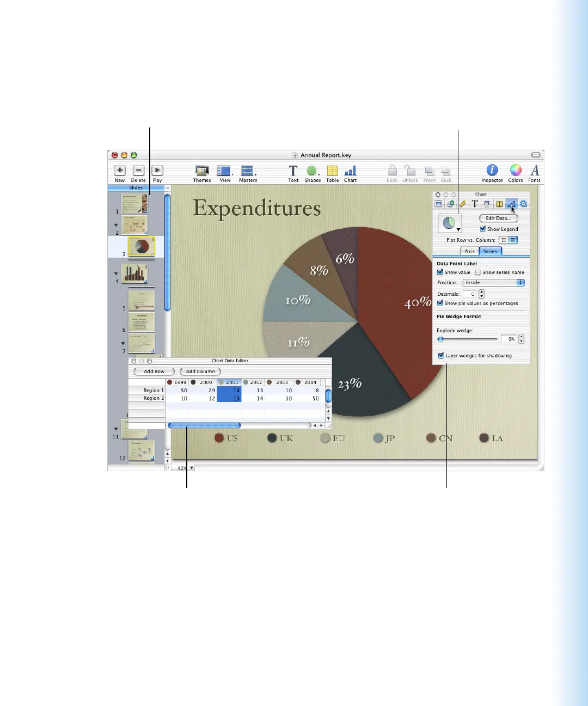Image resolution: width=588 pixels, height=706 pixels.
Task: Click the Add Column button
Action: pos(200,372)
